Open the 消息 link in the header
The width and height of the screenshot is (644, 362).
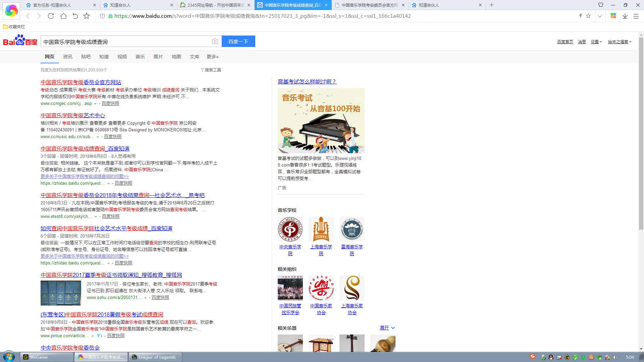(x=582, y=42)
